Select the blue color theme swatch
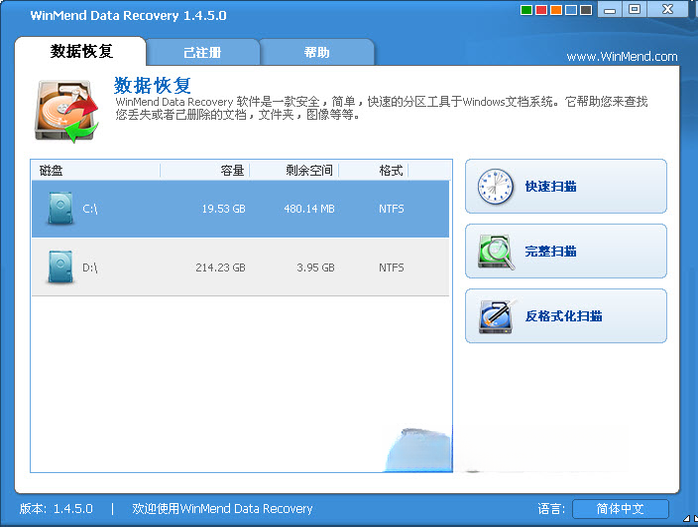This screenshot has height=527, width=698. (571, 10)
